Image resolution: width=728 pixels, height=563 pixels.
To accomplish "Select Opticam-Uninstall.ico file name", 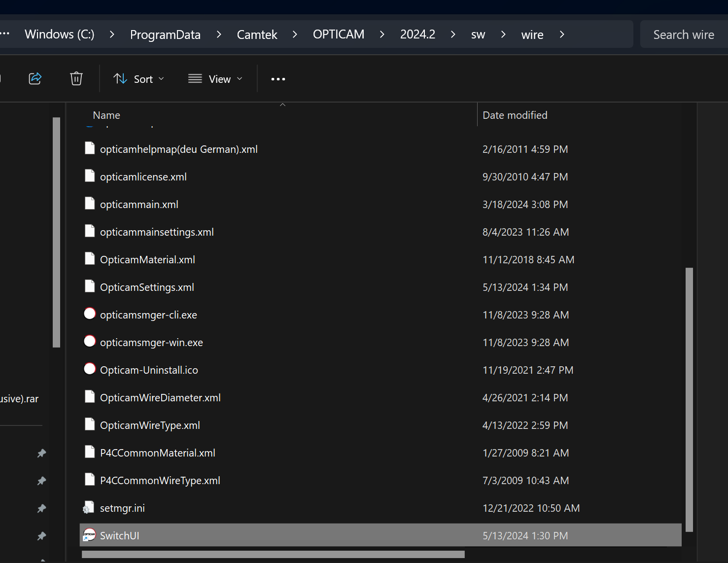I will click(x=149, y=370).
